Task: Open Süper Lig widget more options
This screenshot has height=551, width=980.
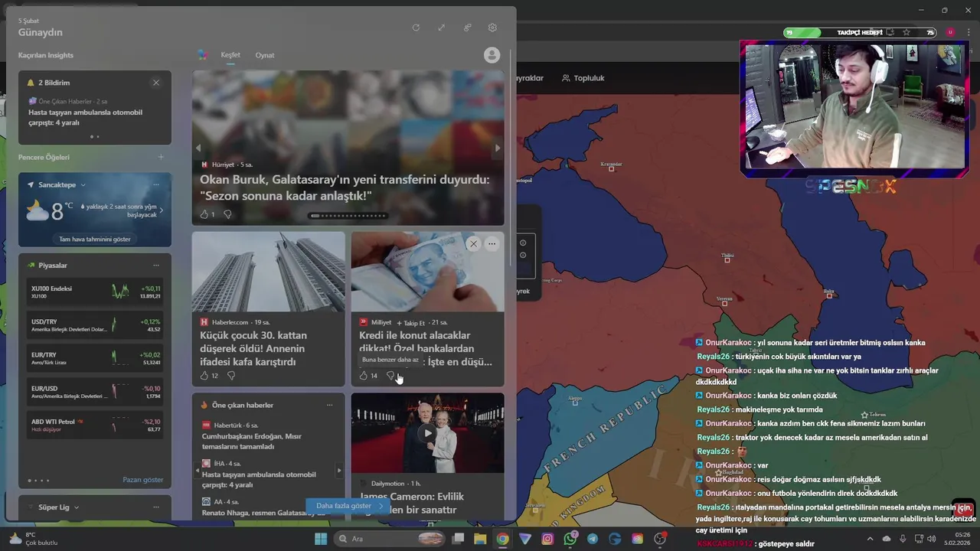Action: tap(156, 507)
